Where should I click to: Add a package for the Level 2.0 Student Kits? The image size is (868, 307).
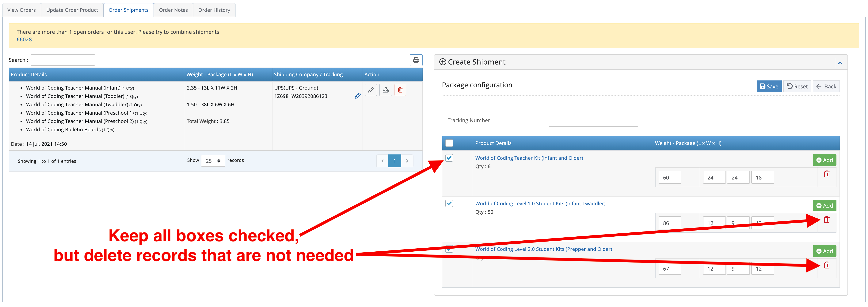coord(824,251)
